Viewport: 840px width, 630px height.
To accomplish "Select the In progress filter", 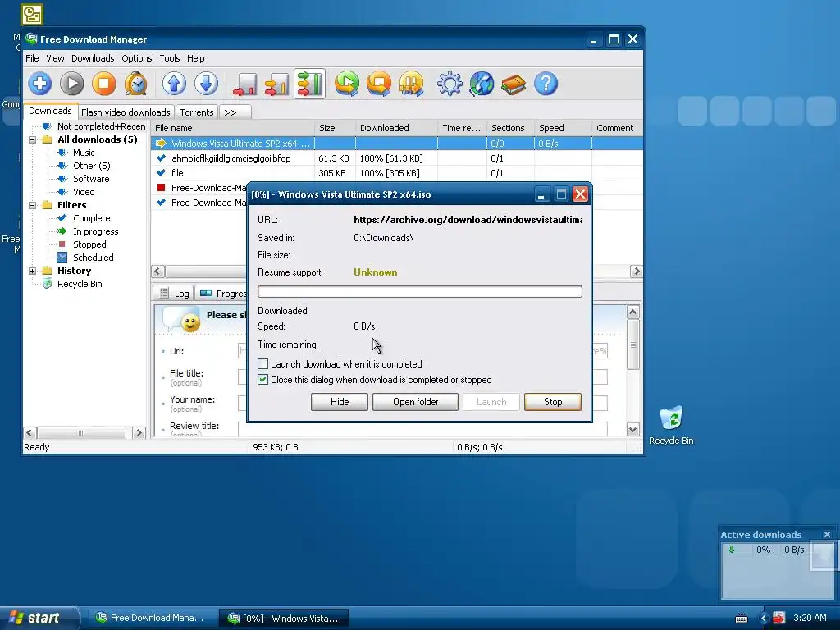I will 96,231.
